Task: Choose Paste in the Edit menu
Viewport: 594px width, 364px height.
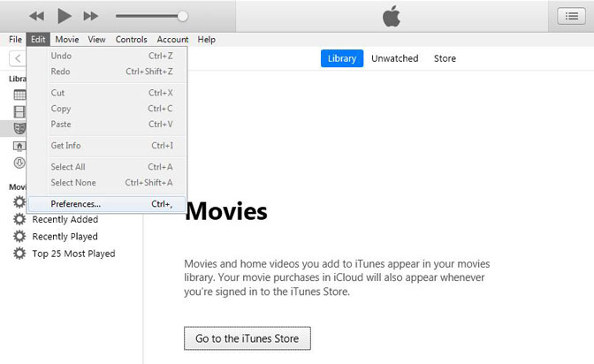Action: point(107,124)
